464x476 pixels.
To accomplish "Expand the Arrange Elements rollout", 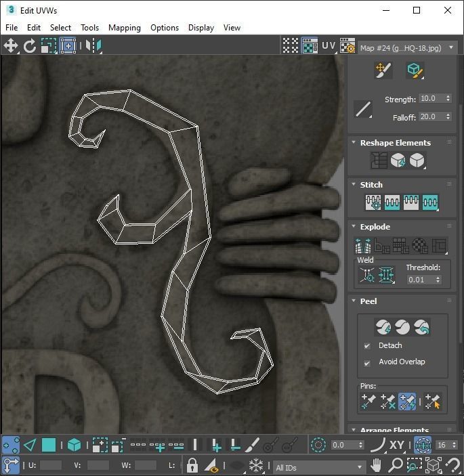I will click(x=354, y=430).
